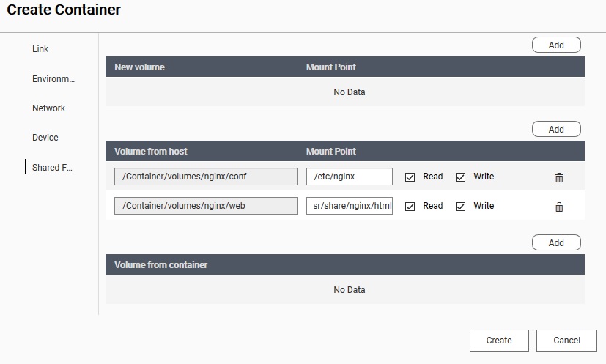Image resolution: width=606 pixels, height=364 pixels.
Task: Open the Link settings tab
Action: point(40,49)
